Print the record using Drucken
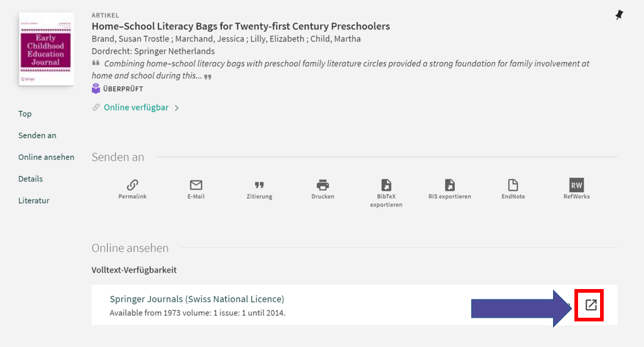Image resolution: width=644 pixels, height=347 pixels. 323,185
